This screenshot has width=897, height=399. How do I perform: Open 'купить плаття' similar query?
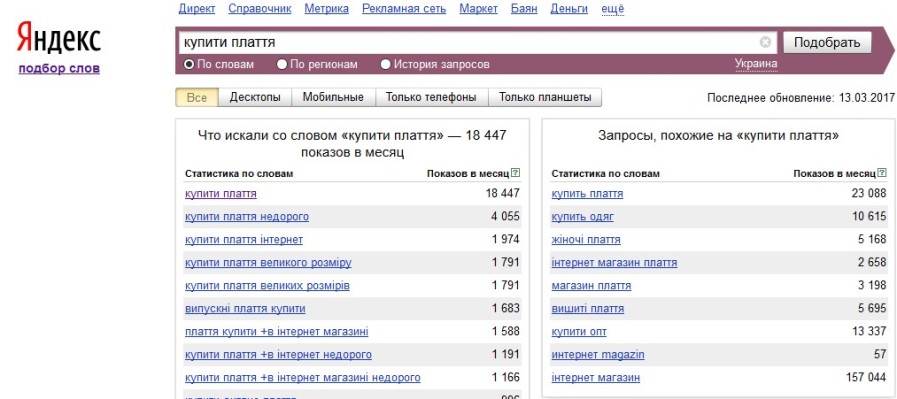coord(587,193)
